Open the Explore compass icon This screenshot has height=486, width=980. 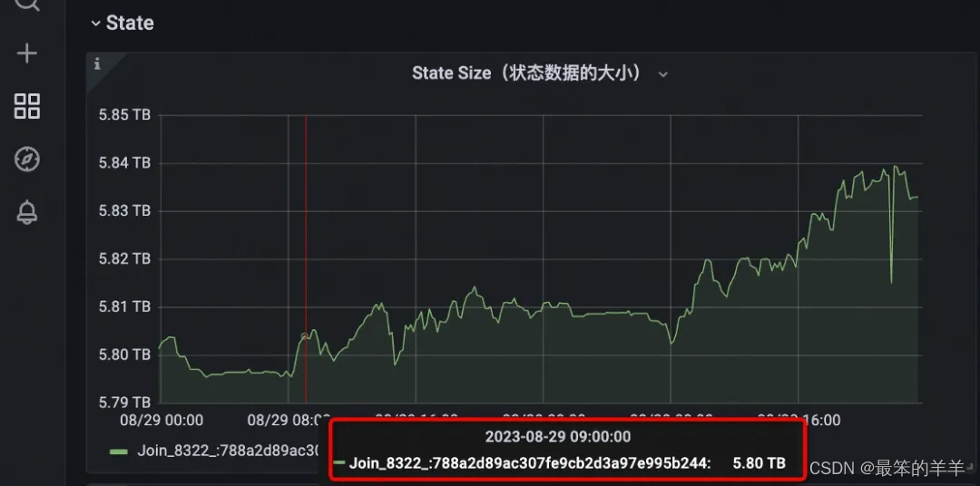click(x=27, y=160)
